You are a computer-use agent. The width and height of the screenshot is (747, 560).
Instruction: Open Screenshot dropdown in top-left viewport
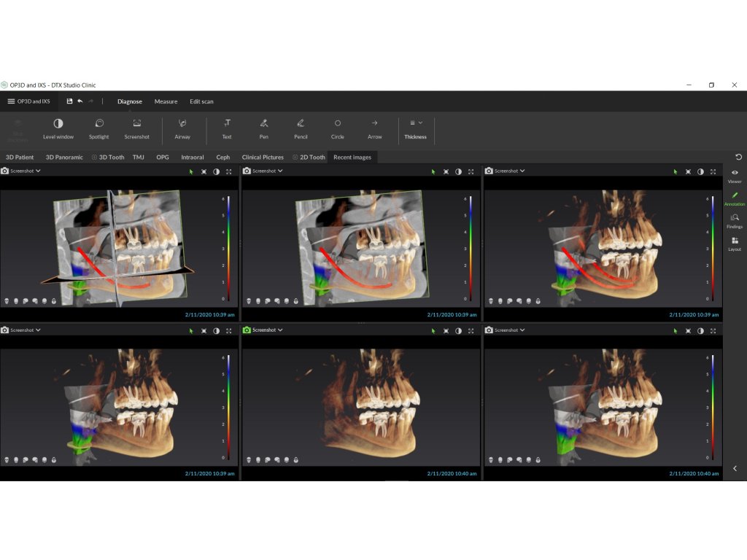pyautogui.click(x=20, y=171)
